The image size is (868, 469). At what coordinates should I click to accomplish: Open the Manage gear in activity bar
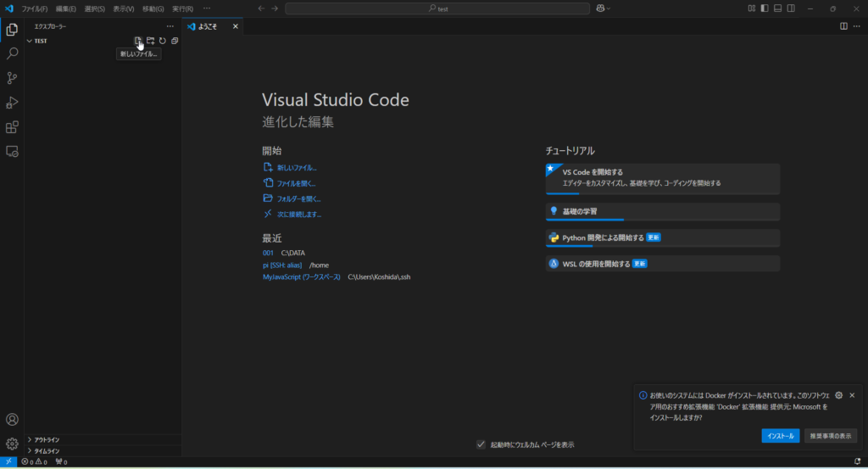coord(12,444)
